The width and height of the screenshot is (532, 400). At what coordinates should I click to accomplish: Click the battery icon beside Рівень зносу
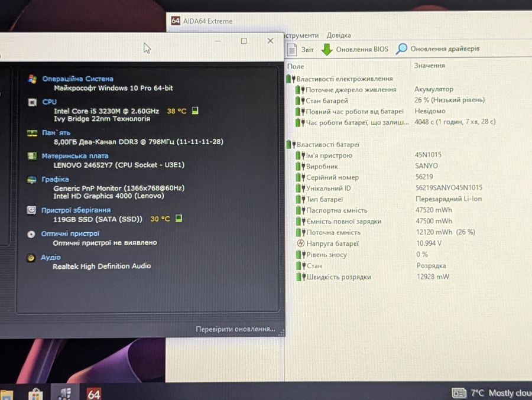pyautogui.click(x=301, y=255)
